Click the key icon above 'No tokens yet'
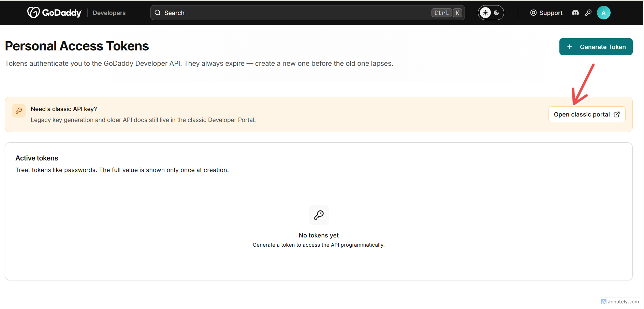This screenshot has width=644, height=309. coord(319,215)
